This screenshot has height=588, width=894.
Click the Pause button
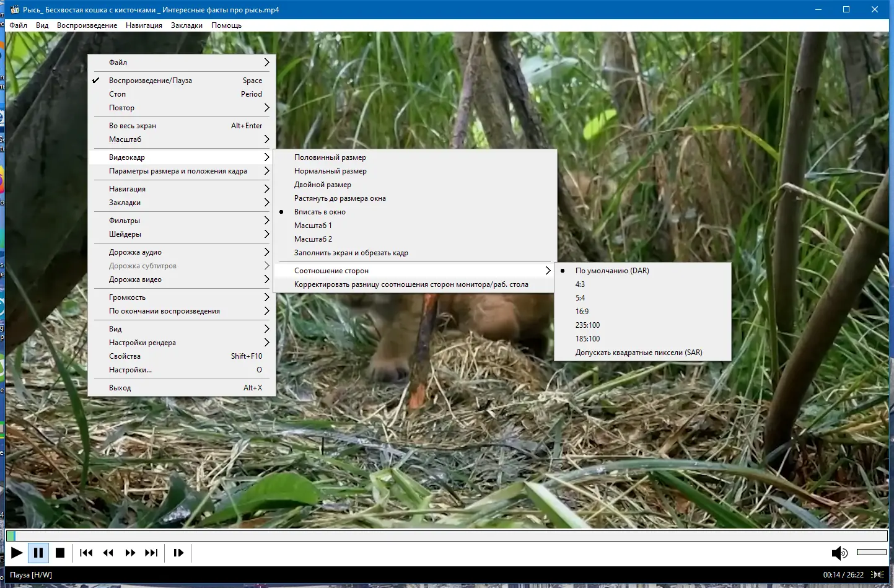point(38,553)
